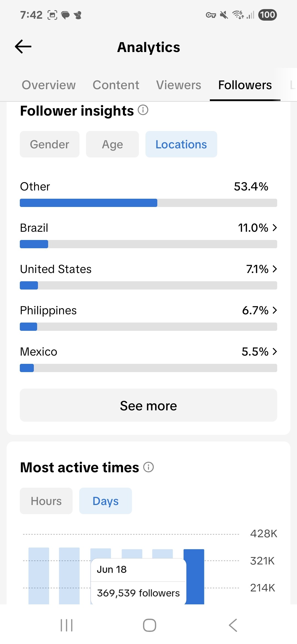297x644 pixels.
Task: Tap the See more button
Action: [x=148, y=405]
